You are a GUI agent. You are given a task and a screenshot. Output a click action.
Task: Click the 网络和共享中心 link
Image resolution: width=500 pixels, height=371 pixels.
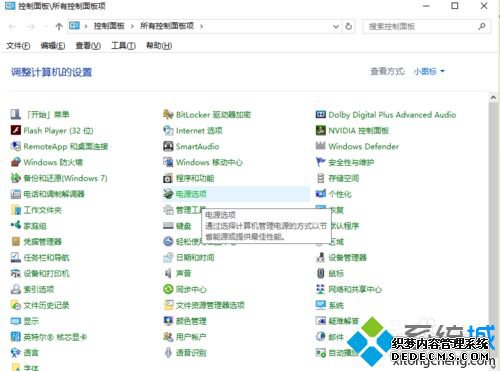[355, 289]
